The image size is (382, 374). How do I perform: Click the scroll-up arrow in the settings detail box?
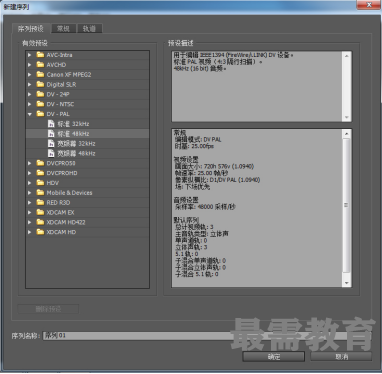(x=347, y=134)
